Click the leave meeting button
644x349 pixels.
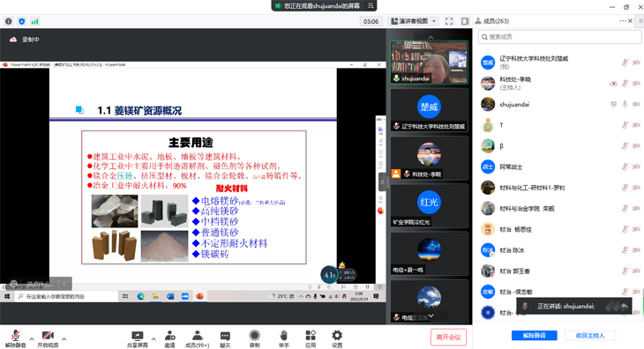tap(448, 338)
